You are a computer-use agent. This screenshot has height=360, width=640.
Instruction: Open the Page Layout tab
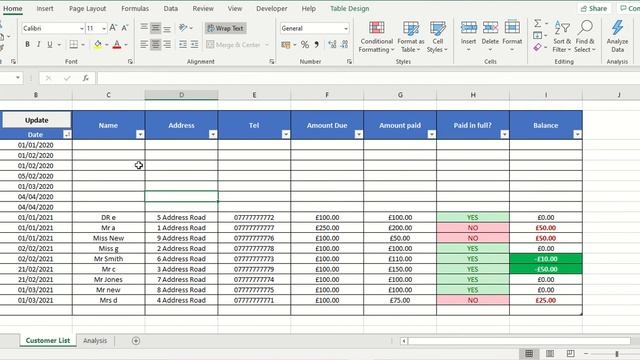[87, 8]
